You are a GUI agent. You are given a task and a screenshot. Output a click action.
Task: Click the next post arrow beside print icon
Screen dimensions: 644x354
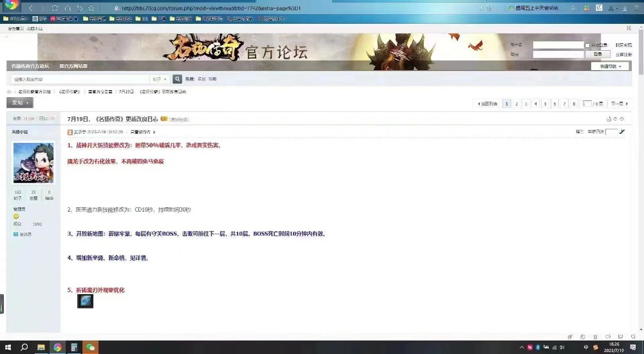[622, 119]
